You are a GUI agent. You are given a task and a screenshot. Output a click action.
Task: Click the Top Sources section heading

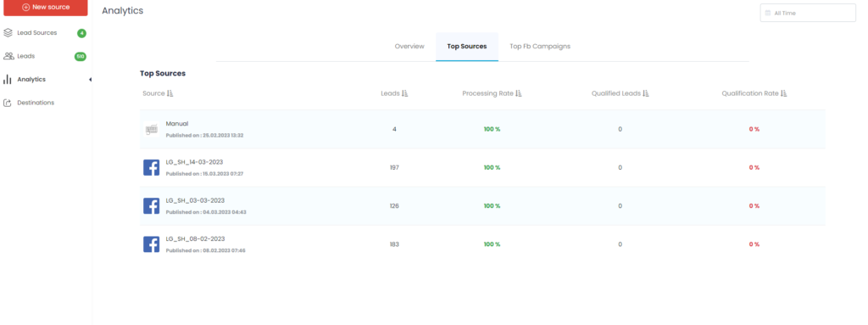[163, 73]
